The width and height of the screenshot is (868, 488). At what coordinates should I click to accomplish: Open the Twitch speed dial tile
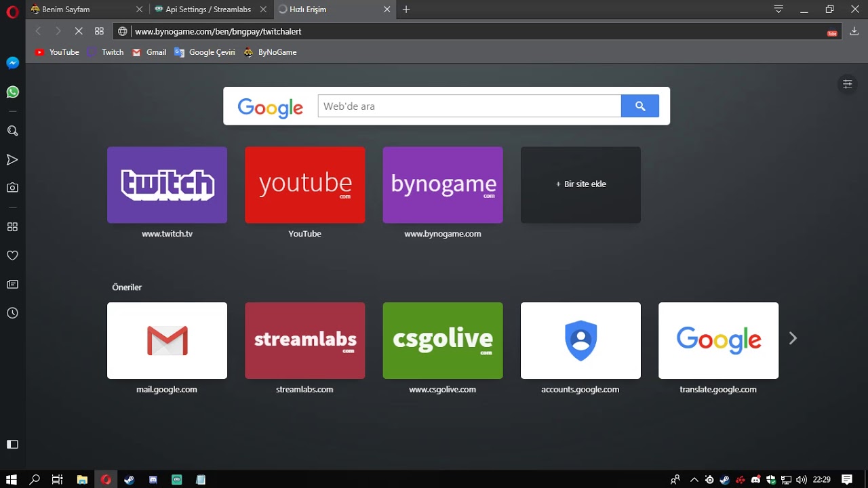tap(167, 185)
